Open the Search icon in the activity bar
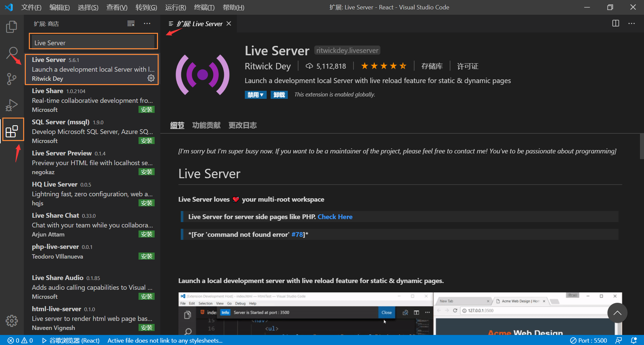Viewport: 644px width, 345px height. pos(12,53)
